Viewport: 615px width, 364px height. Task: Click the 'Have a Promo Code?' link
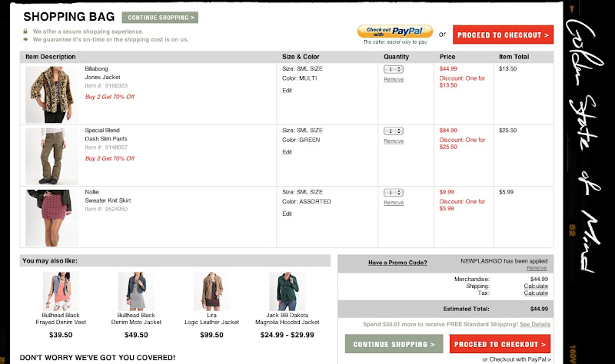397,263
